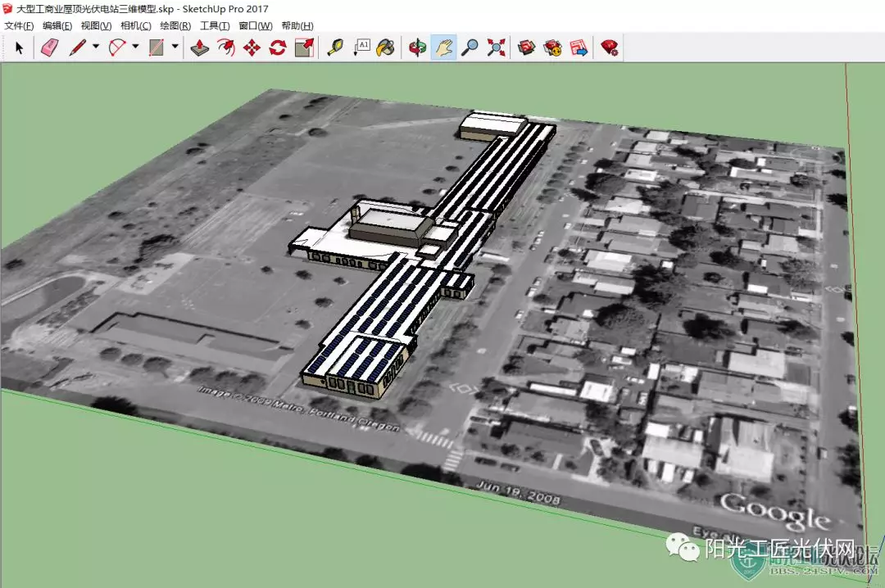The height and width of the screenshot is (588, 885).
Task: Expand the line tool dropdown arrow
Action: (x=96, y=47)
